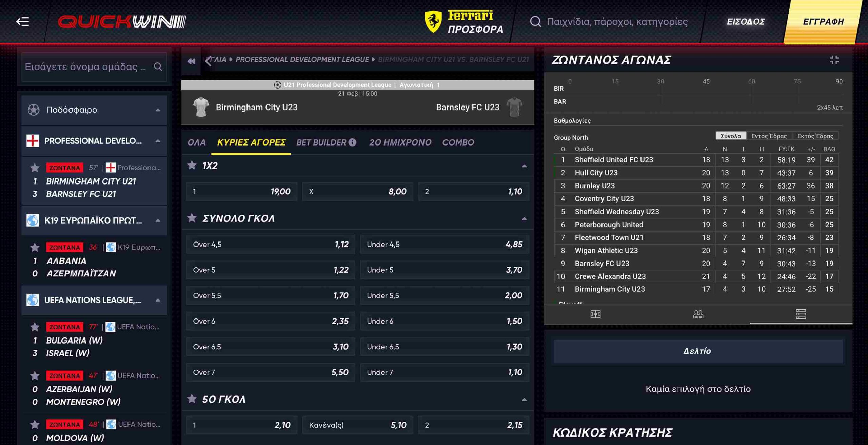Click the ΕΓΓΡΑΦΗ register button
The height and width of the screenshot is (445, 868).
(823, 22)
